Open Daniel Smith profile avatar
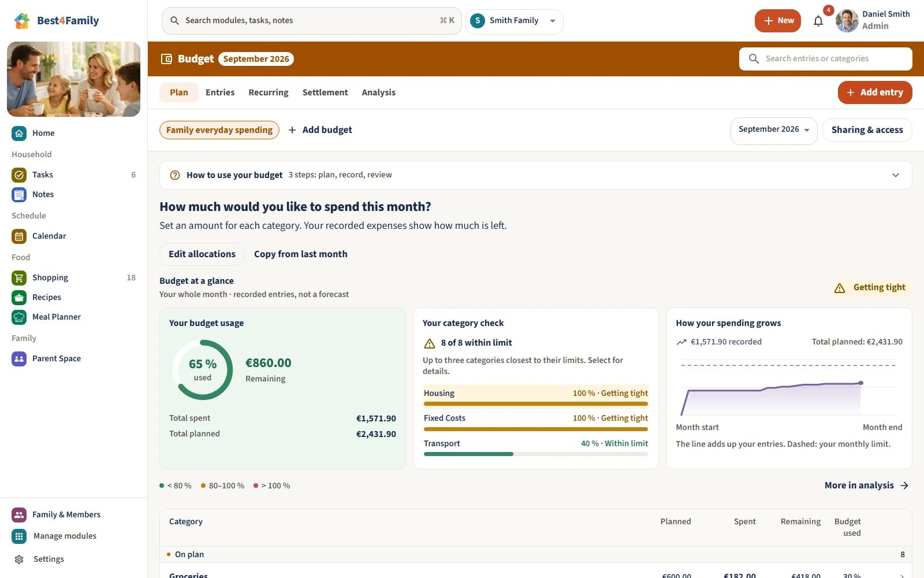 pos(847,21)
